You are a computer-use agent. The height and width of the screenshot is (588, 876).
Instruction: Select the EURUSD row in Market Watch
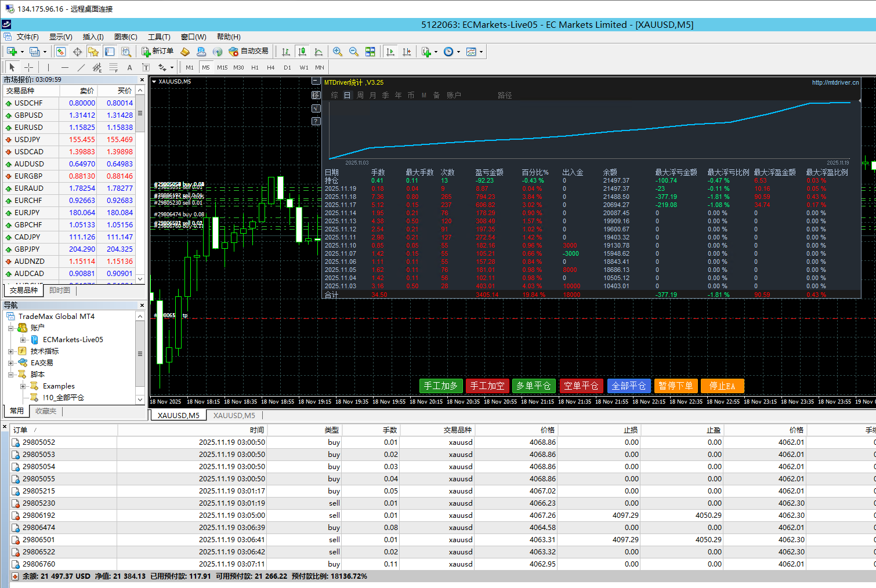tap(29, 128)
